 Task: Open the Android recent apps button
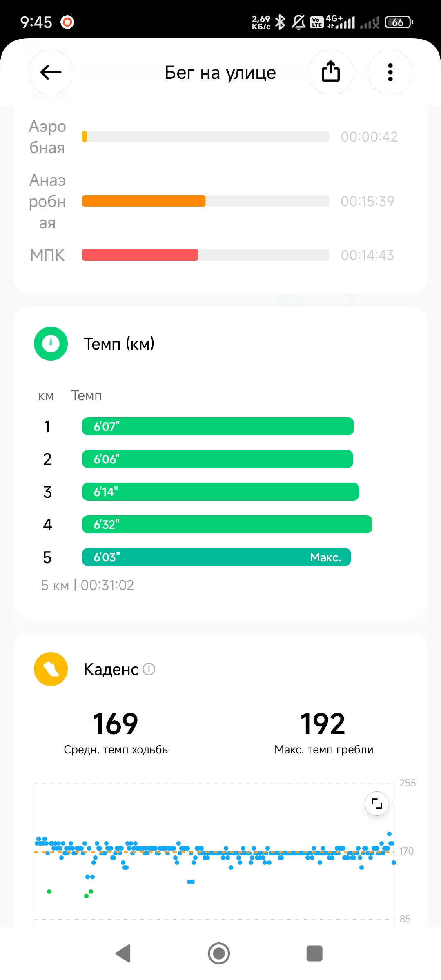coord(314,953)
